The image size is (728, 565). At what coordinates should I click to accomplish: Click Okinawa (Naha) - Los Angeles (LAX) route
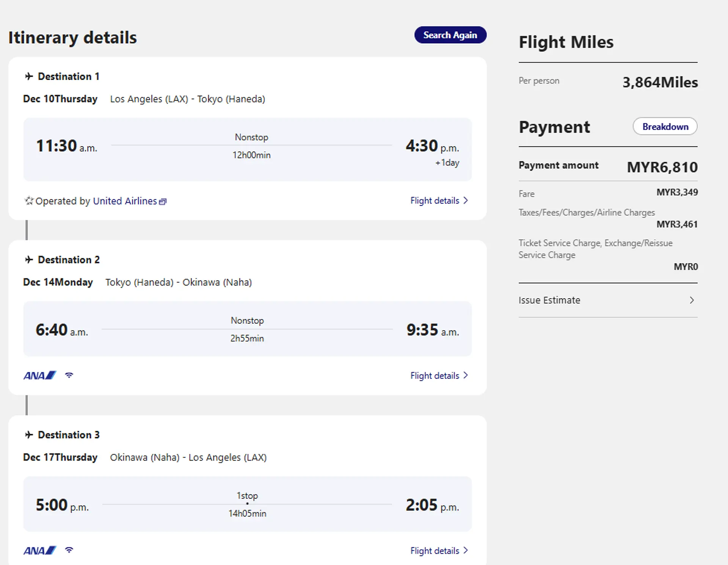pyautogui.click(x=188, y=458)
